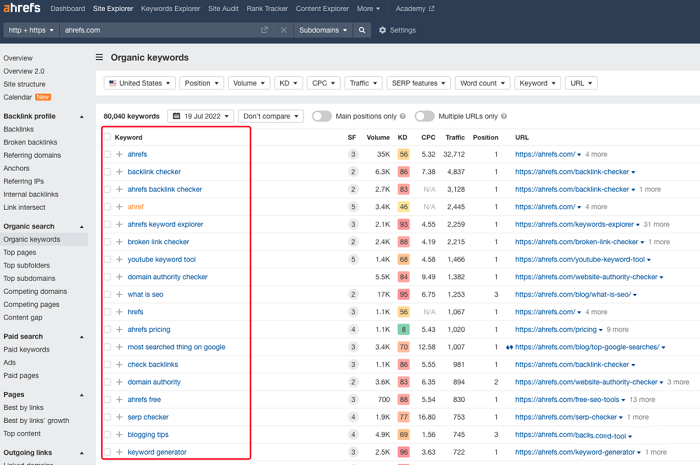Check the box for youtube keyword tool
700x465 pixels.
(108, 259)
